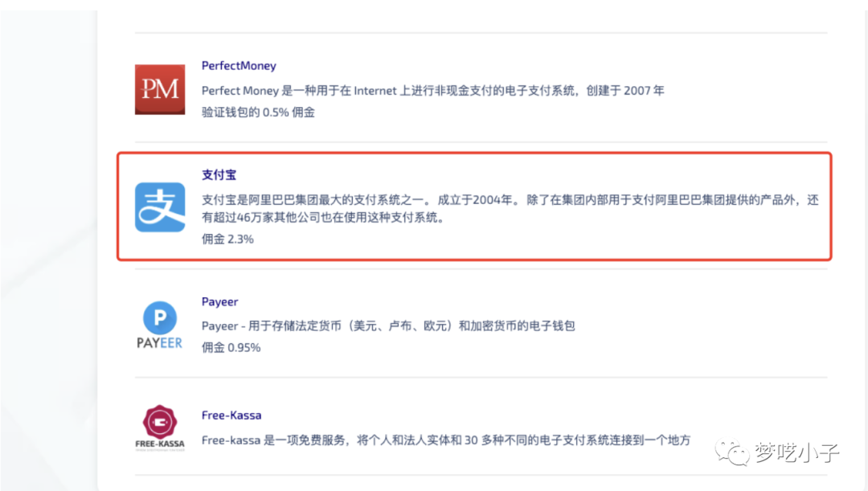Click the Payeer description about 电子钱包
This screenshot has width=868, height=491.
tap(388, 326)
